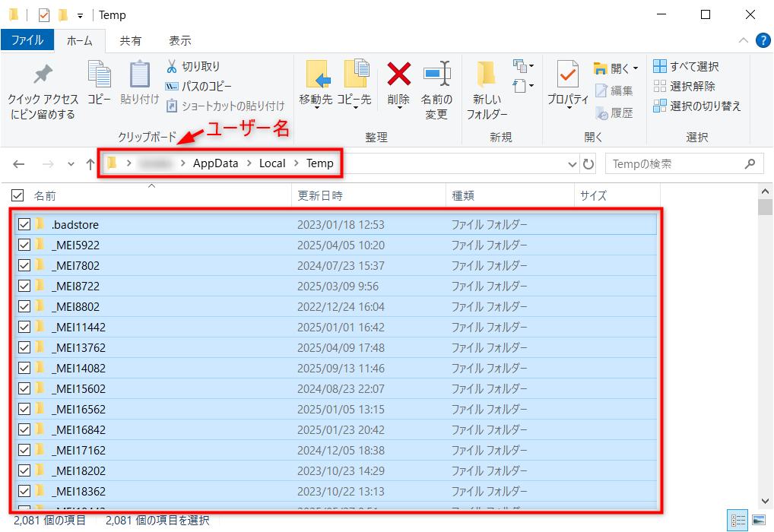Switch to the 表示 (View) tab
This screenshot has width=774, height=532.
pyautogui.click(x=179, y=40)
